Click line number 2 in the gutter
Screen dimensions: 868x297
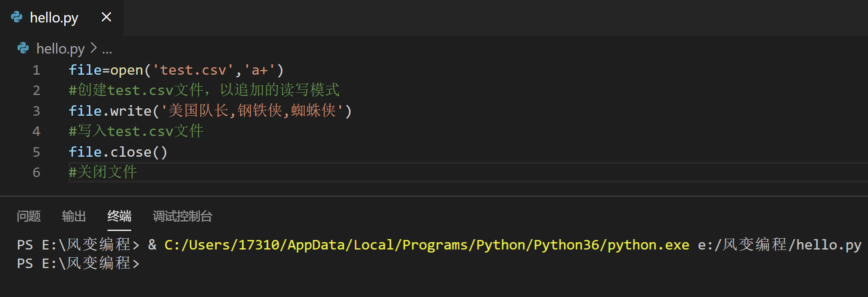pos(36,90)
